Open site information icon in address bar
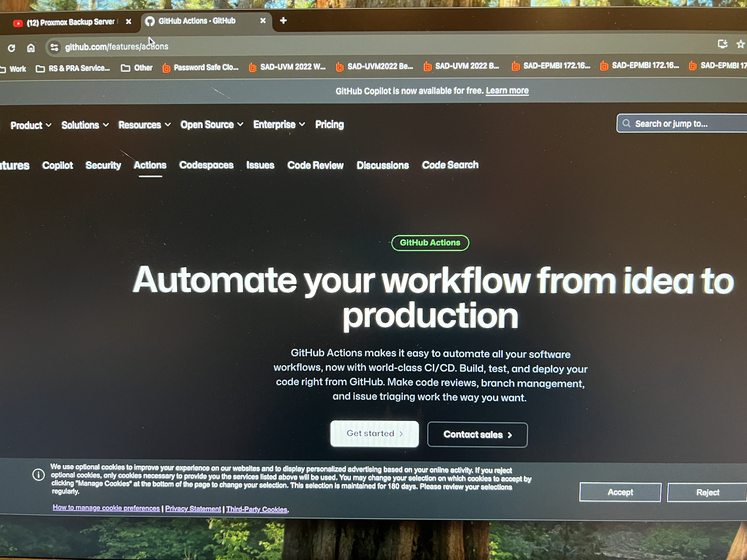747x560 pixels. 54,47
